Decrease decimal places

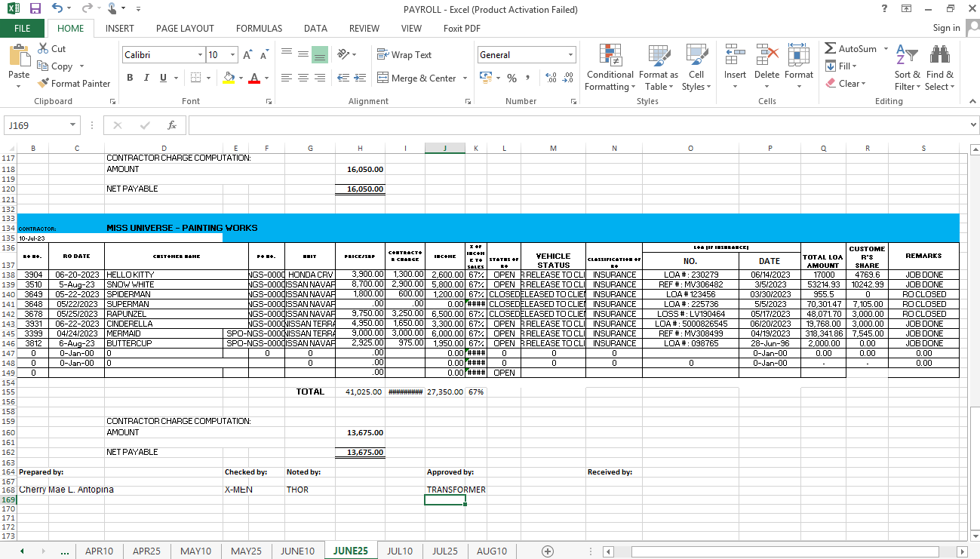[x=567, y=78]
